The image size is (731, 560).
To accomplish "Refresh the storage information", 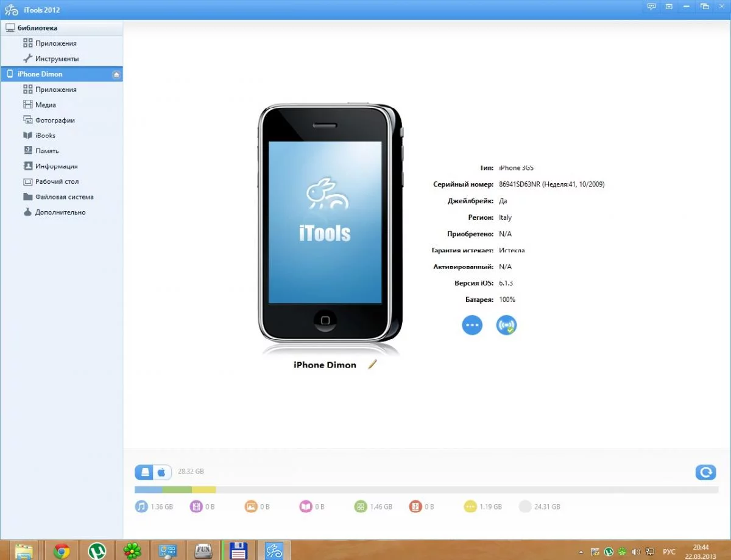I will click(x=705, y=472).
